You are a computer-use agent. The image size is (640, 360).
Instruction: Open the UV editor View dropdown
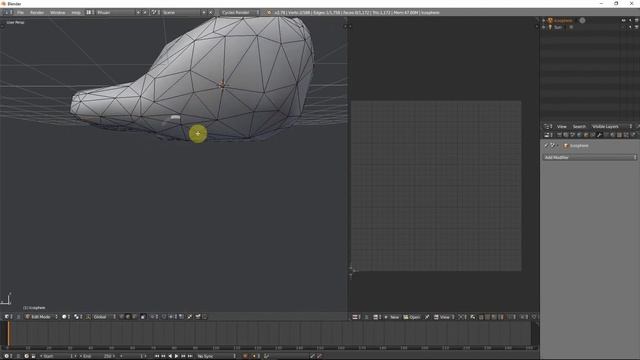(x=444, y=317)
